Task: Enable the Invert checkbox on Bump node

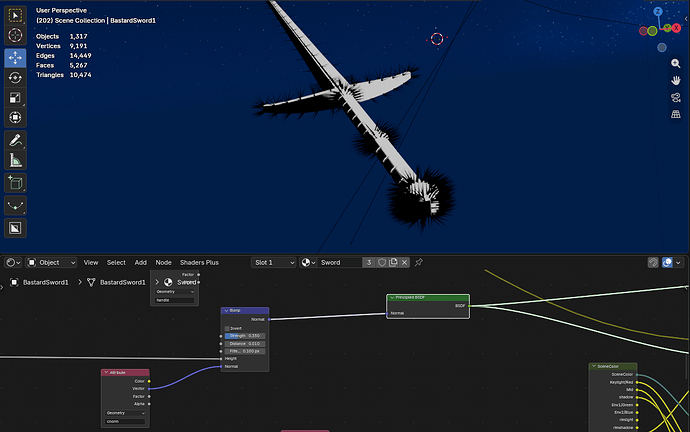Action: [x=227, y=329]
